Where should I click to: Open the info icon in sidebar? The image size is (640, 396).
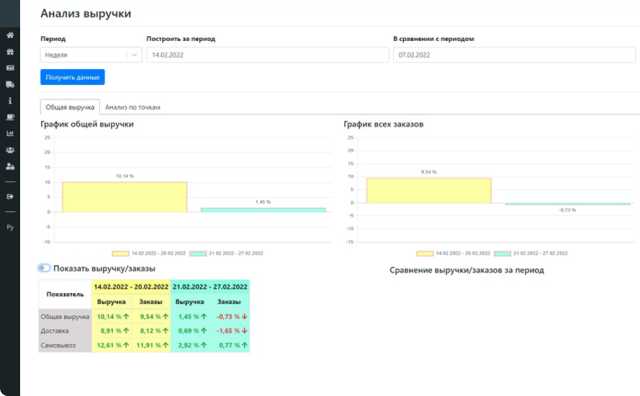(10, 101)
